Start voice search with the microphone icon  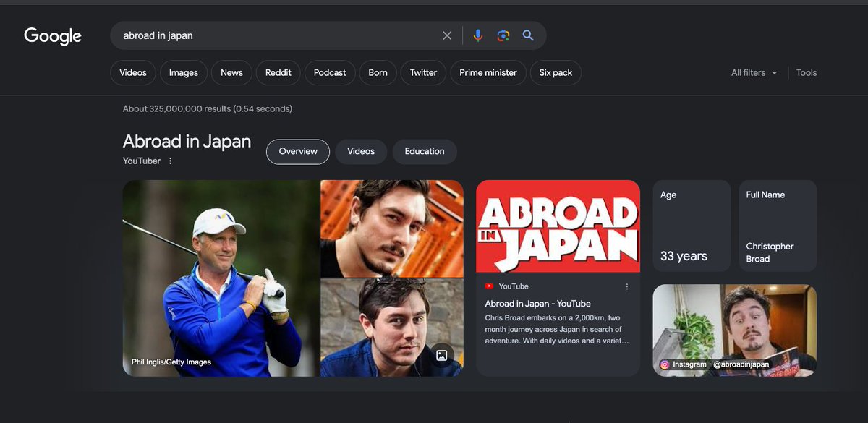pyautogui.click(x=477, y=35)
